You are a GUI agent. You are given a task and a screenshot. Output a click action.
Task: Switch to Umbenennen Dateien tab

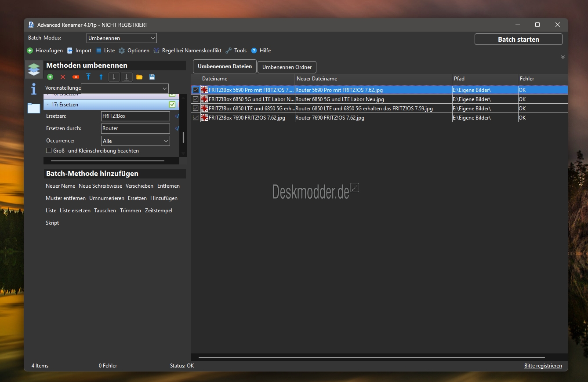[225, 66]
